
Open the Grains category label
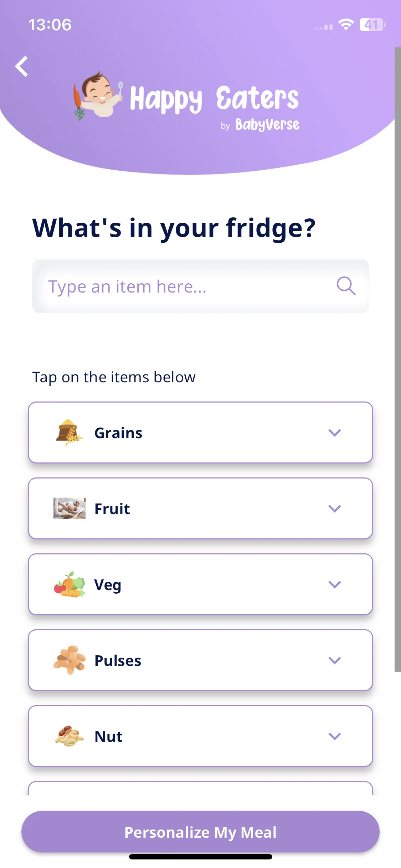[118, 433]
